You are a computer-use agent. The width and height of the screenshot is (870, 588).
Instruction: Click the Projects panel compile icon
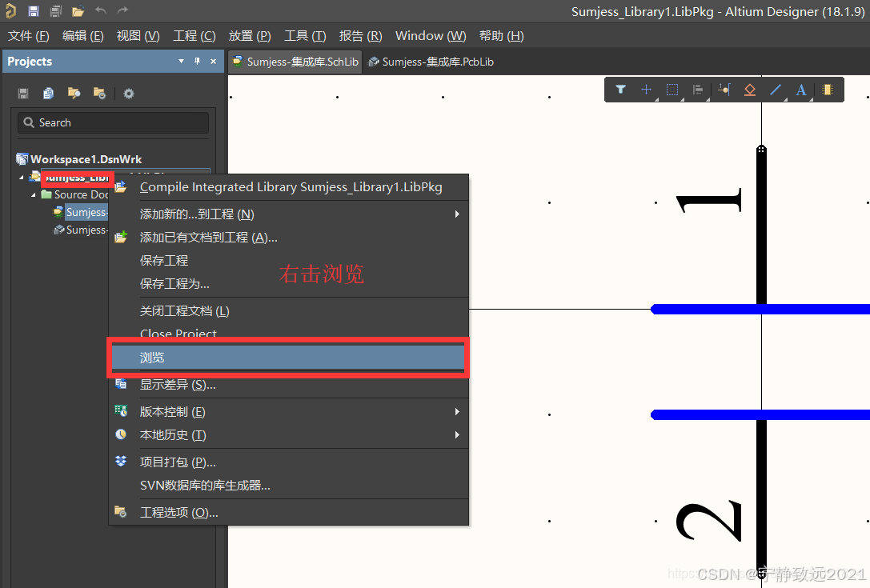point(48,93)
